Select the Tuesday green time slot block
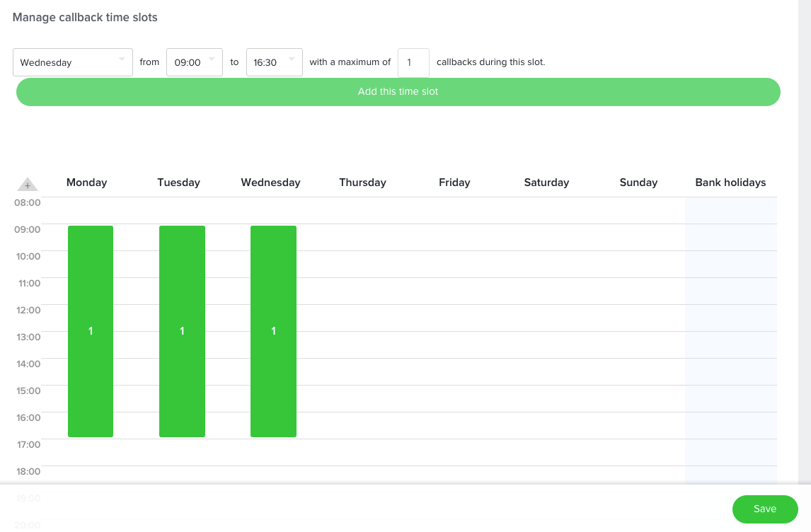 pos(182,331)
